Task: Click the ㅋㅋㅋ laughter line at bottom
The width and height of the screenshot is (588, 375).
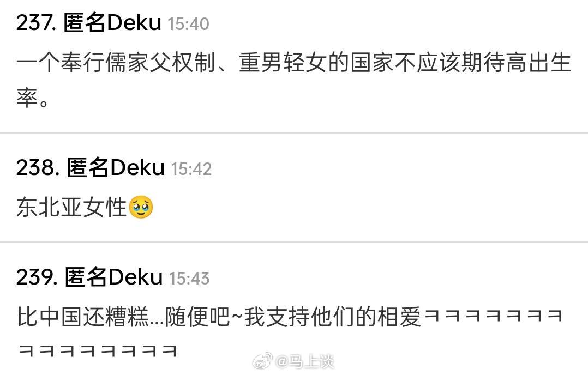Action: coord(98,350)
